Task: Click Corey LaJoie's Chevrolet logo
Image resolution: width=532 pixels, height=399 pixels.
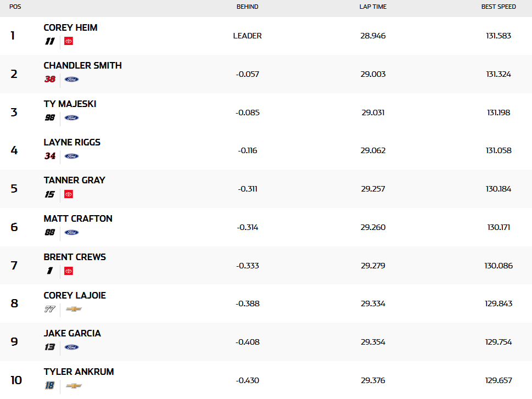Action: 74,309
